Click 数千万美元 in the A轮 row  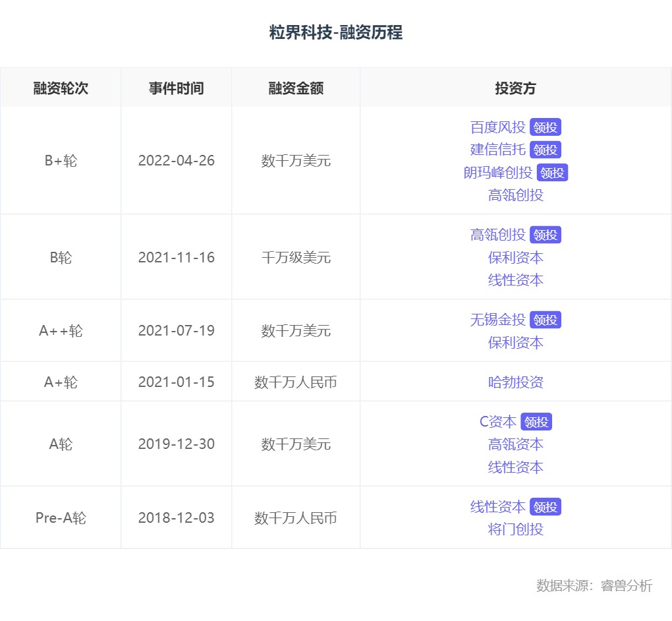296,444
